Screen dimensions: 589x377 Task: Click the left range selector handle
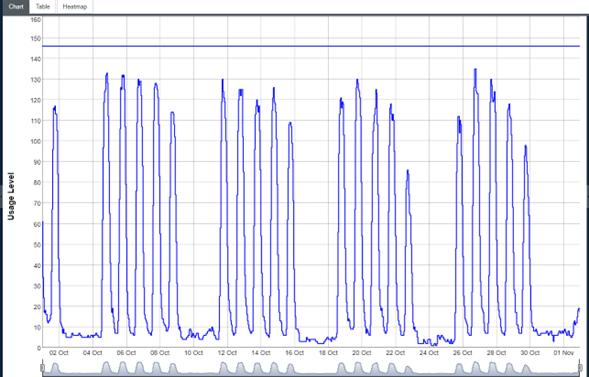coord(42,367)
